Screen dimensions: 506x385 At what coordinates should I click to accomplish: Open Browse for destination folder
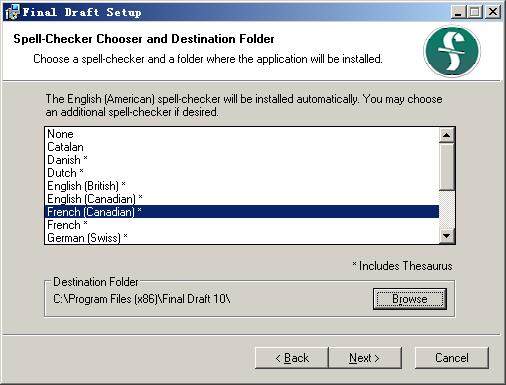[410, 299]
